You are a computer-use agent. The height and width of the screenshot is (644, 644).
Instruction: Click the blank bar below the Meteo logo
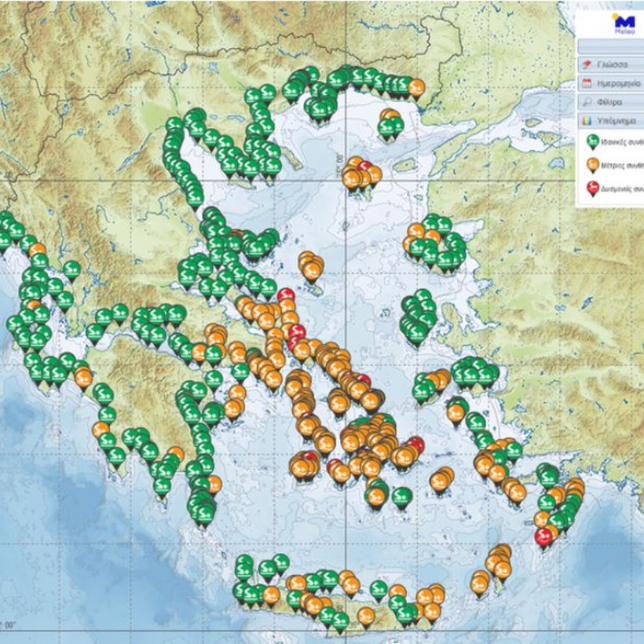pyautogui.click(x=611, y=46)
